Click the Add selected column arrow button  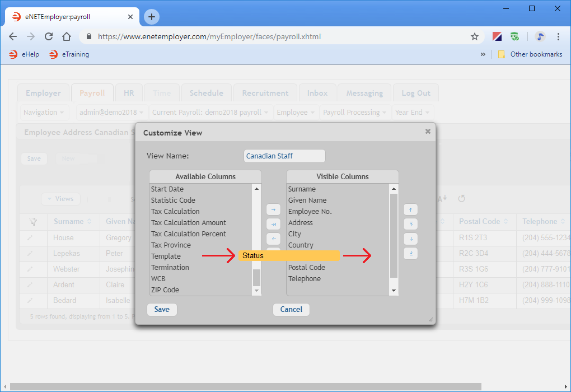tap(273, 209)
